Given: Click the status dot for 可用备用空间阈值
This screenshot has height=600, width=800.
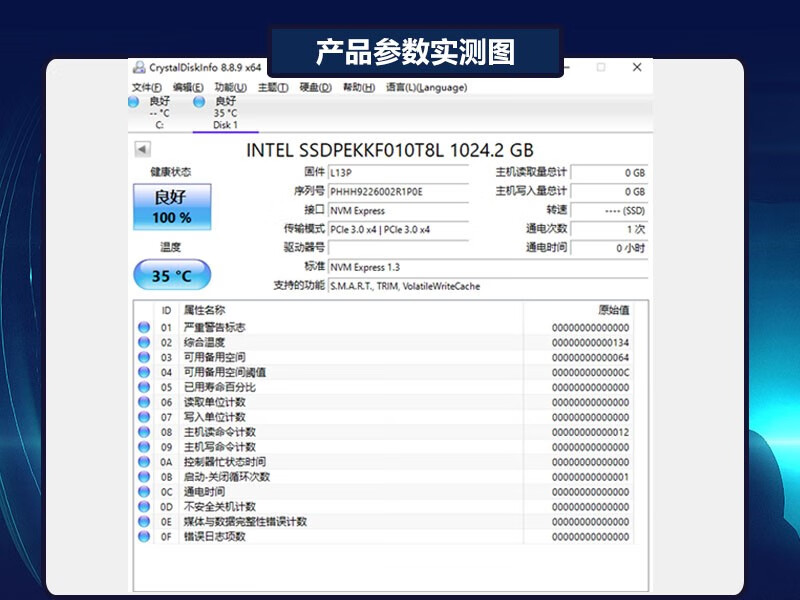Looking at the screenshot, I should 144,372.
